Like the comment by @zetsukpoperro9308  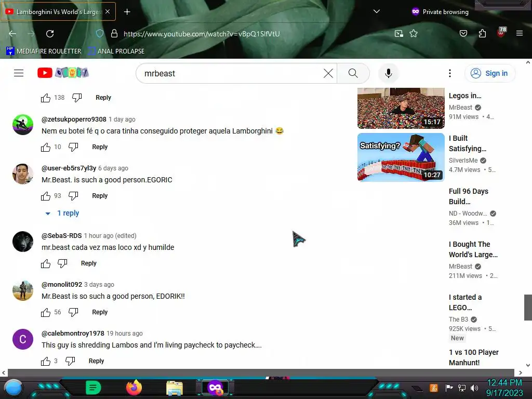click(46, 147)
